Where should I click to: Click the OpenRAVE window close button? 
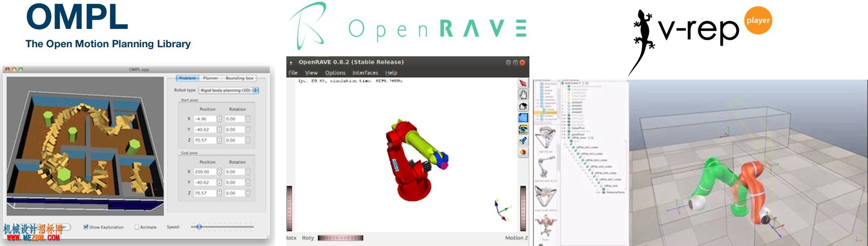point(522,62)
